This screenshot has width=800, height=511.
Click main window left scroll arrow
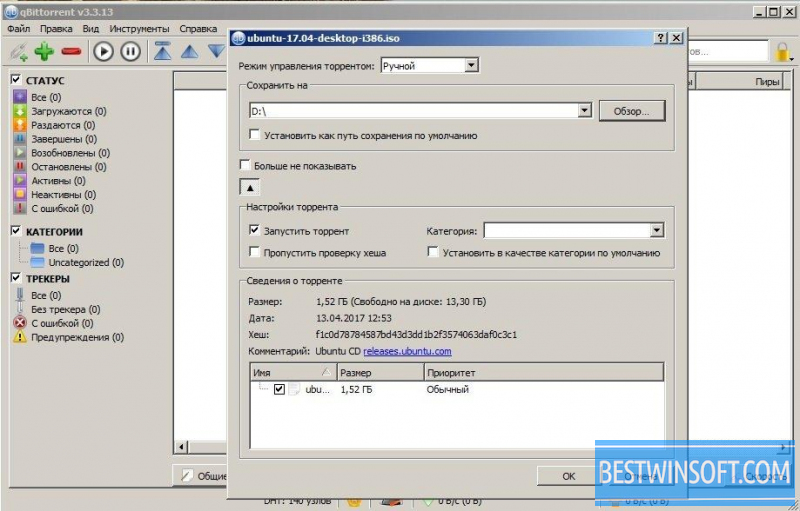(x=181, y=447)
